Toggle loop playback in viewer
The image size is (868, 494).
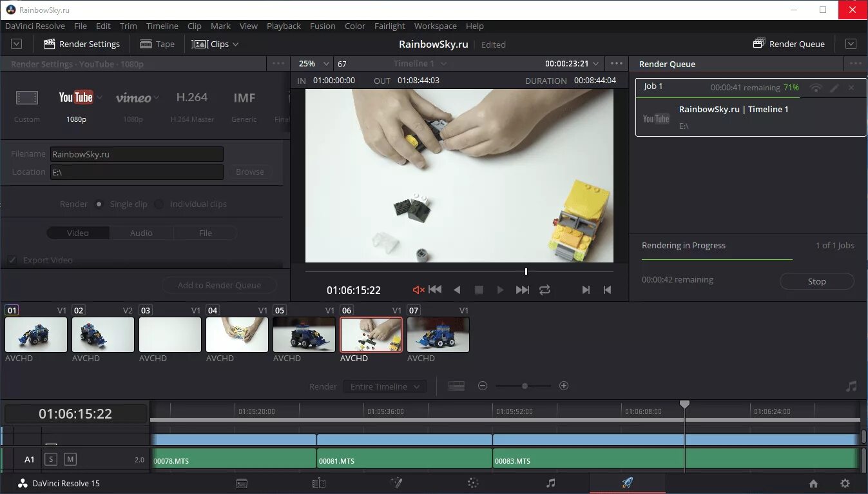545,290
